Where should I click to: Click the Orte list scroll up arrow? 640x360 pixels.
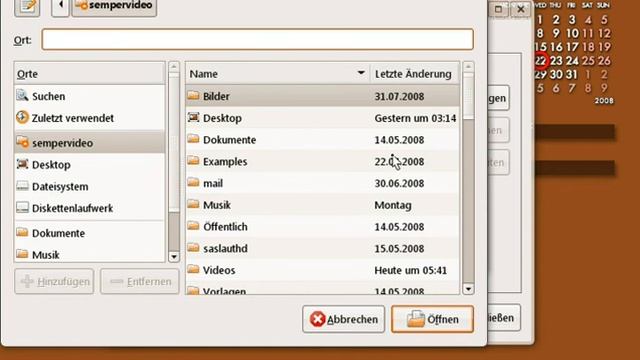pos(174,67)
